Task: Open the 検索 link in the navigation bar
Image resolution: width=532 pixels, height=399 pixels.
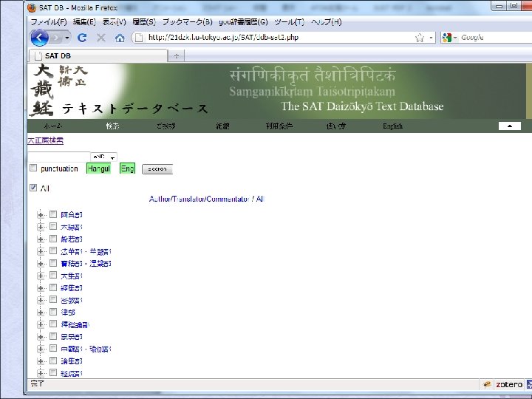Action: pyautogui.click(x=112, y=126)
